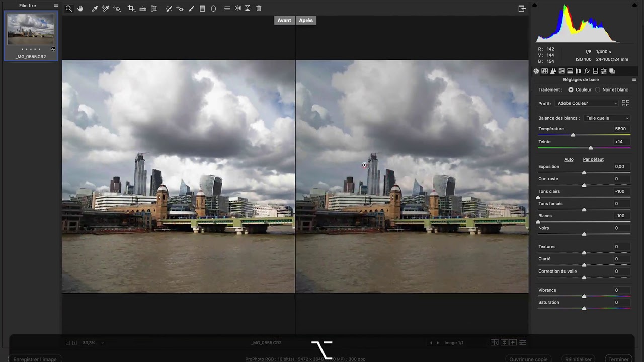Open the Film fixe filmstrip menu
This screenshot has height=362, width=644.
(x=56, y=6)
